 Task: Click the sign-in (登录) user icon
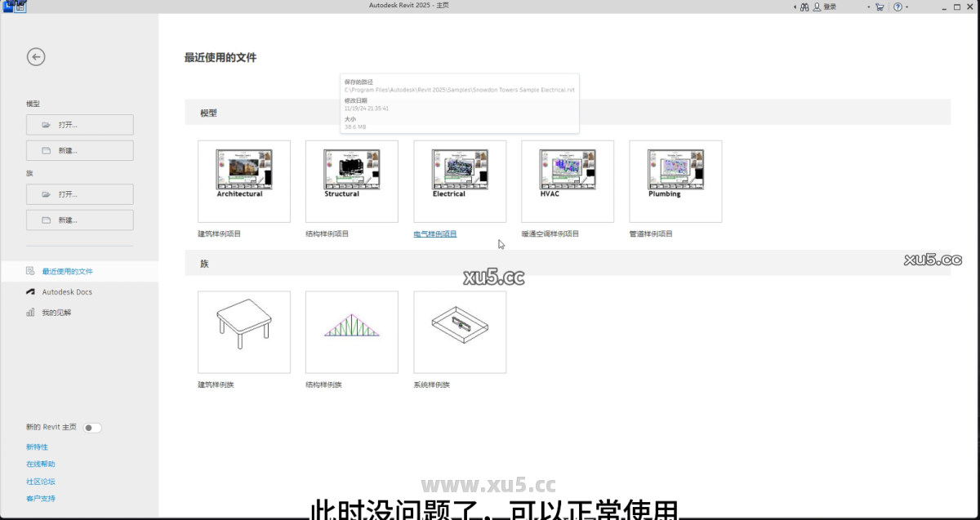(x=817, y=6)
